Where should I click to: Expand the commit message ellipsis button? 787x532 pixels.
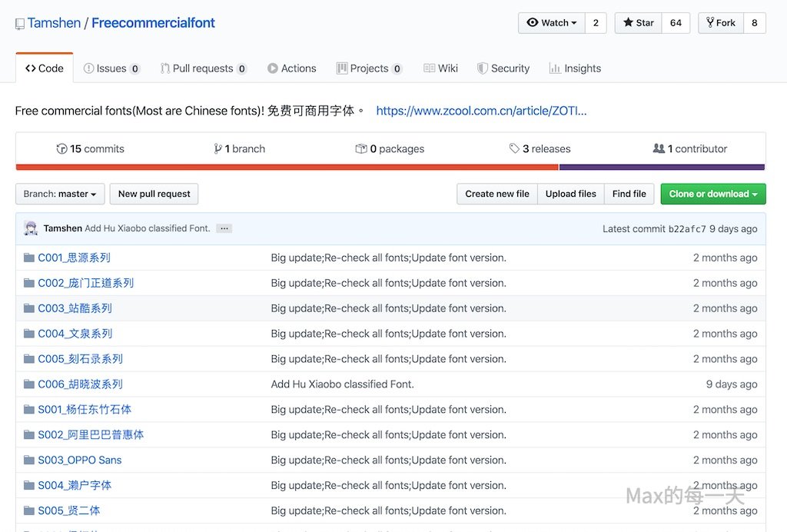224,228
